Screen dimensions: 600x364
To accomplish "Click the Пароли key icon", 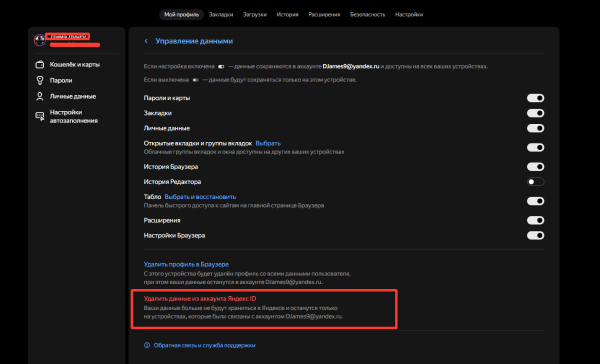I will tap(40, 80).
